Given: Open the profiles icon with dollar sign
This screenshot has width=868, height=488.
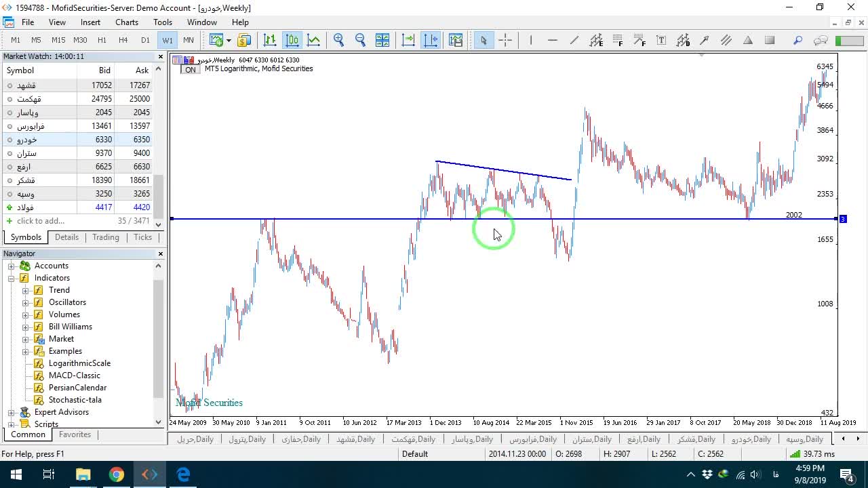Looking at the screenshot, I should click(244, 40).
